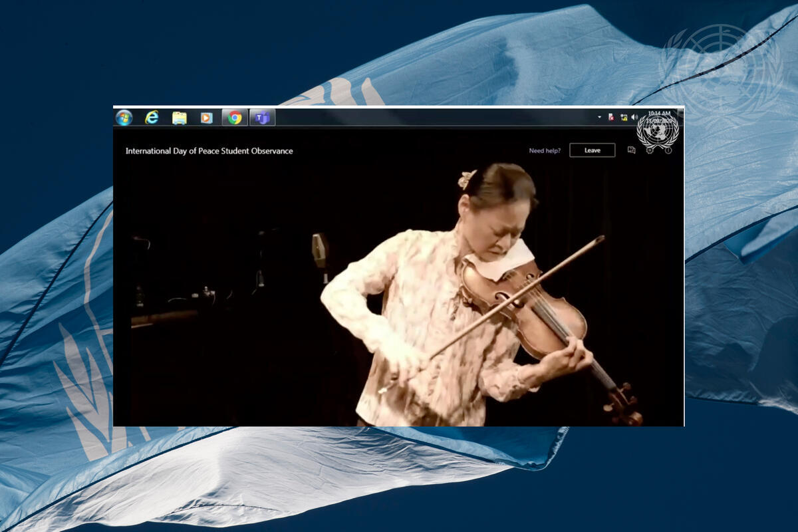Switch to Microsoft Teams in the taskbar
The height and width of the screenshot is (532, 798).
pos(263,118)
